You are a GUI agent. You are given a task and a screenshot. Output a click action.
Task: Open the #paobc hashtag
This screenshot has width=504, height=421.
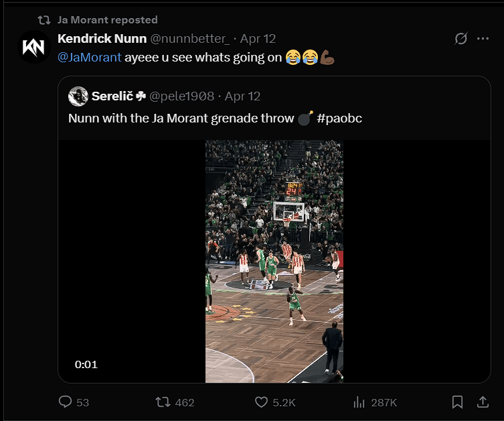coord(340,118)
